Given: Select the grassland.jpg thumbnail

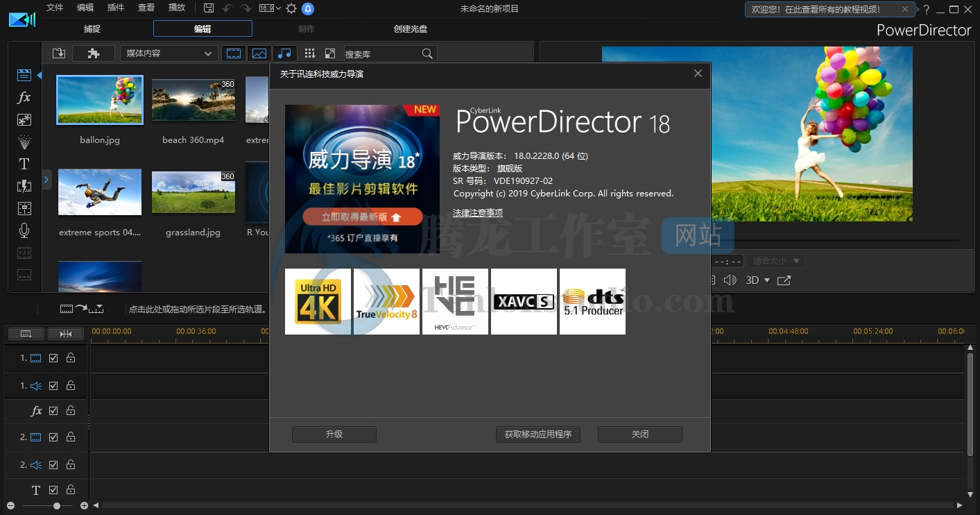Looking at the screenshot, I should (194, 192).
